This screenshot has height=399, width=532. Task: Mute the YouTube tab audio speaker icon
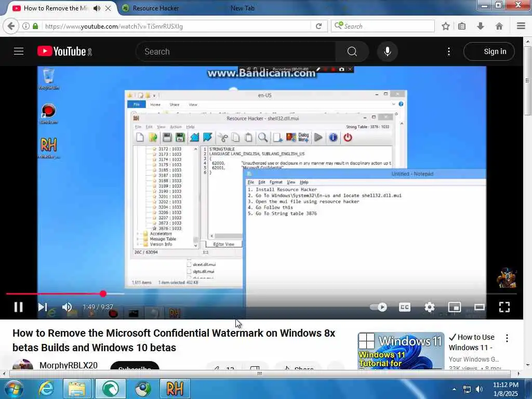pos(97,8)
